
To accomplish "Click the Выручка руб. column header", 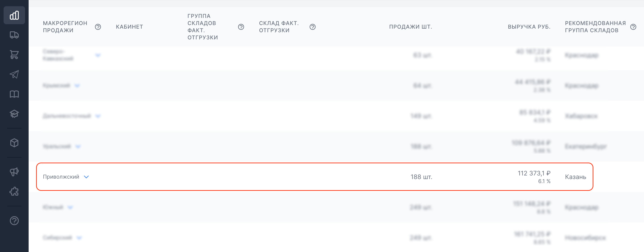I will click(x=529, y=27).
